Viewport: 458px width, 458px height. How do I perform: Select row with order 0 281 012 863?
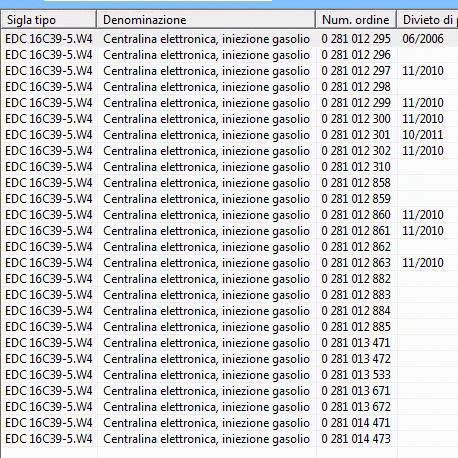pyautogui.click(x=230, y=263)
